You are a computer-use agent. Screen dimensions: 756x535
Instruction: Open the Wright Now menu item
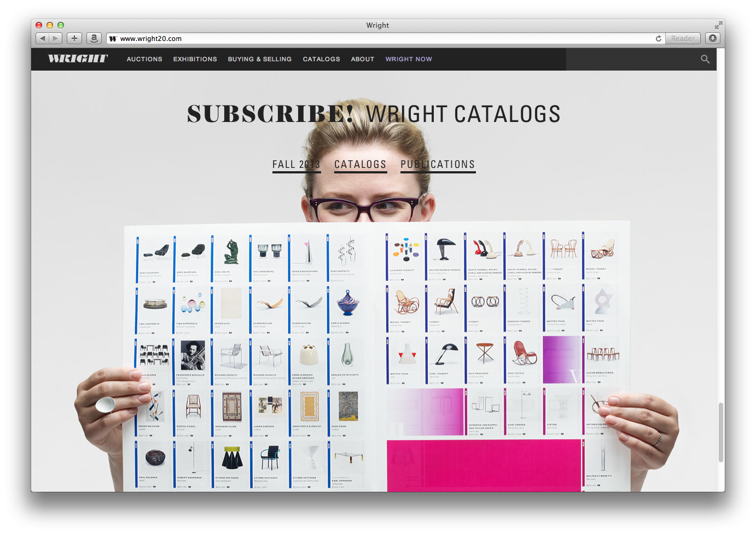coord(409,59)
